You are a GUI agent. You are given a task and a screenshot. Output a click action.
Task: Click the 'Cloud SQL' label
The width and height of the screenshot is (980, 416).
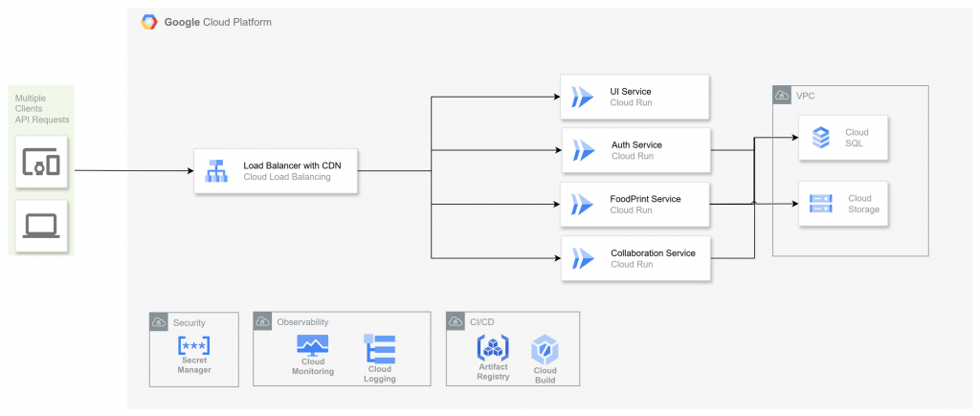point(857,138)
